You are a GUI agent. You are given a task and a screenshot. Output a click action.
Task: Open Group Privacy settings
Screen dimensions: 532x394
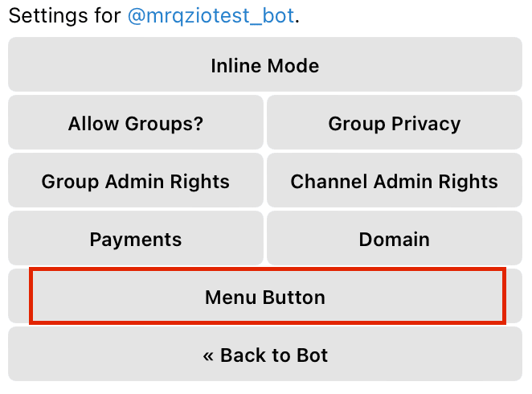tap(395, 122)
